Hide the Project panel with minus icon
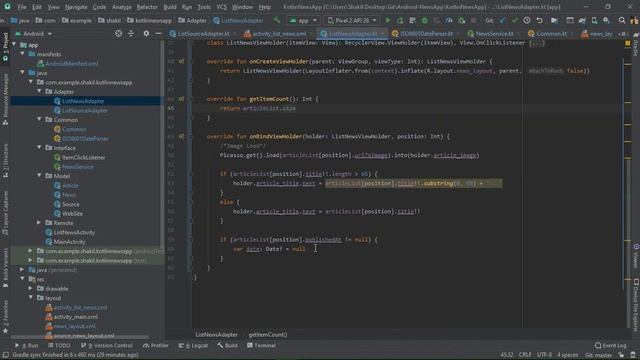The height and width of the screenshot is (360, 640). 158,33
